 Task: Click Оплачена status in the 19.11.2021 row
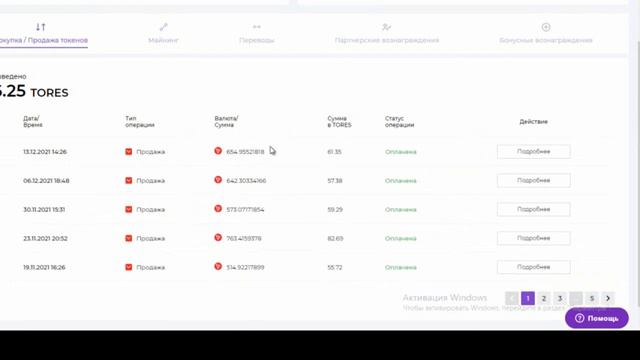coord(400,267)
